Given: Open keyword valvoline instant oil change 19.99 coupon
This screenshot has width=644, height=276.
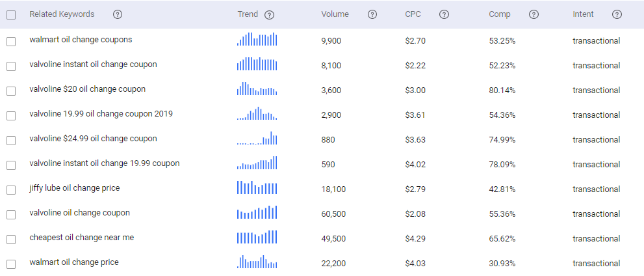Looking at the screenshot, I should (105, 163).
